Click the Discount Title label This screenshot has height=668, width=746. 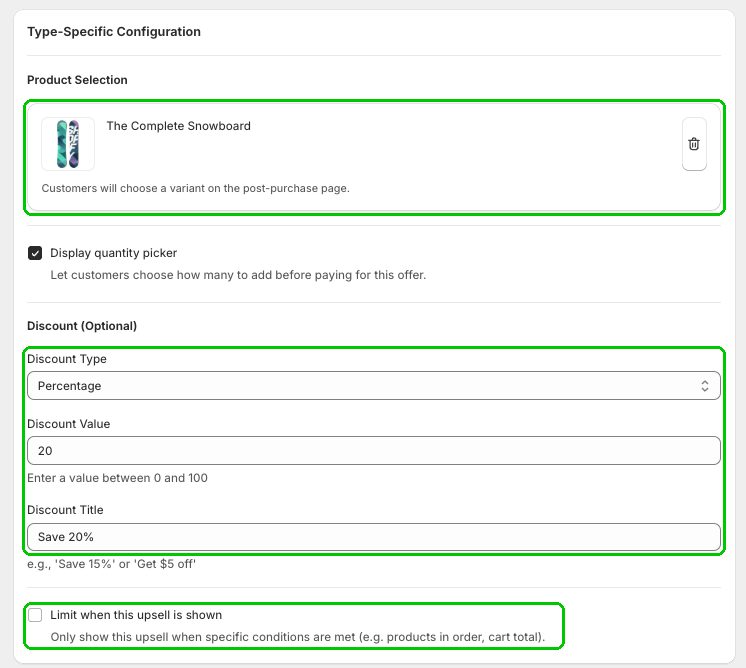point(65,510)
